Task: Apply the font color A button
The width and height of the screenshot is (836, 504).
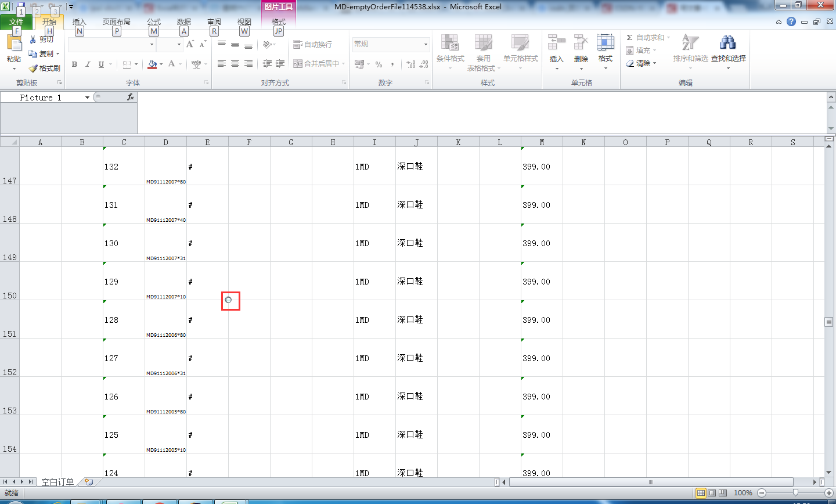Action: [171, 64]
